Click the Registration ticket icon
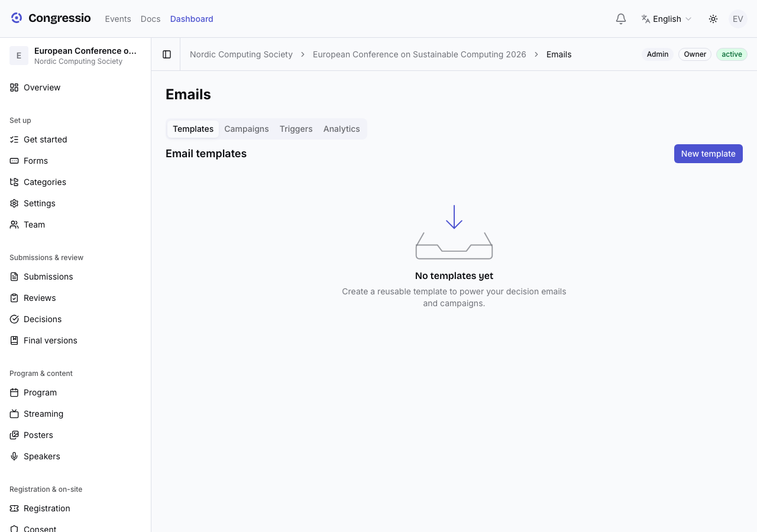757x532 pixels. coord(14,508)
